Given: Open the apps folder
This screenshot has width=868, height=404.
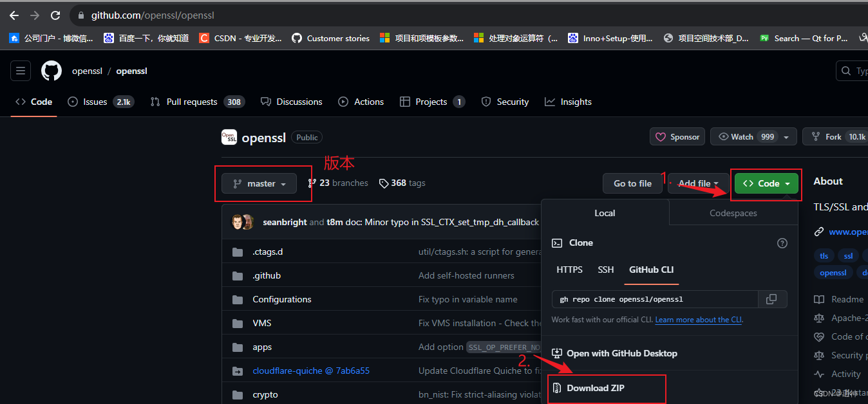Looking at the screenshot, I should coord(262,347).
